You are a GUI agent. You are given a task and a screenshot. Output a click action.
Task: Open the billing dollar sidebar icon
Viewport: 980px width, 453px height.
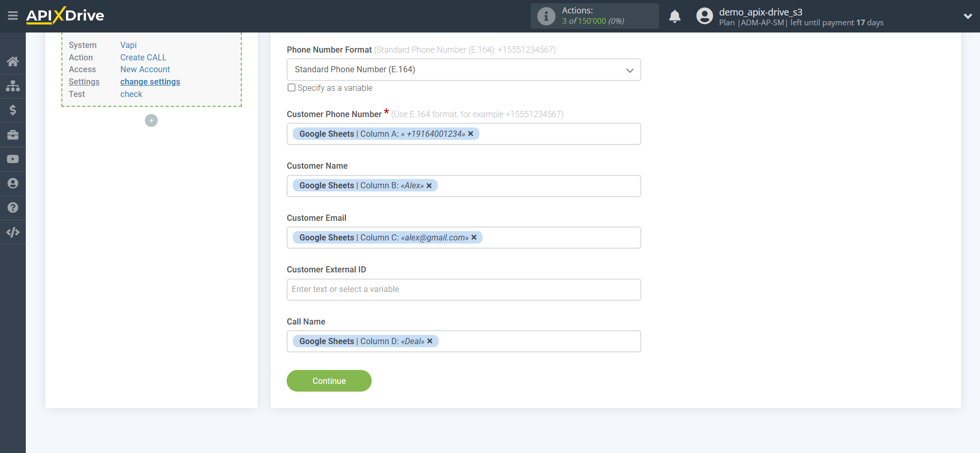coord(13,110)
